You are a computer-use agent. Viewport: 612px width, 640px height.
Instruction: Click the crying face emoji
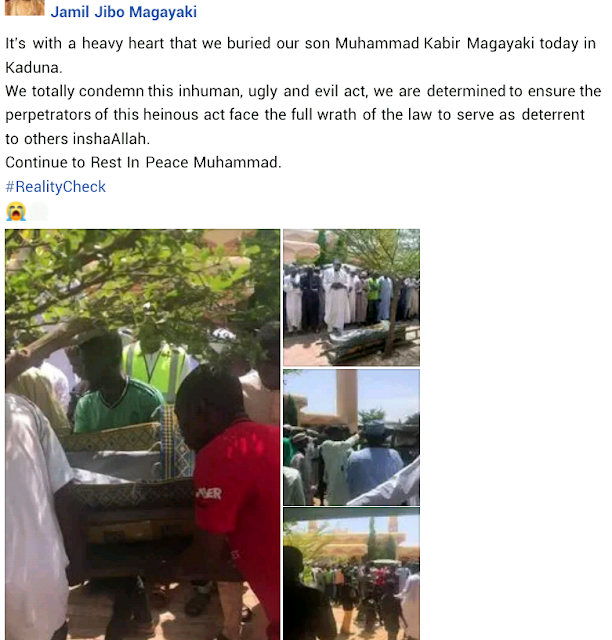coord(16,211)
